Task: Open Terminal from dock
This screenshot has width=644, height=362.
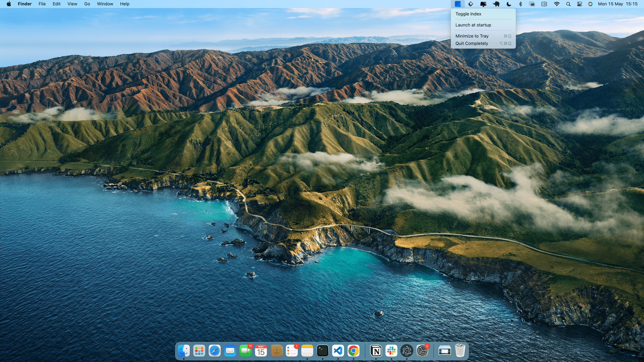Action: coord(323,350)
